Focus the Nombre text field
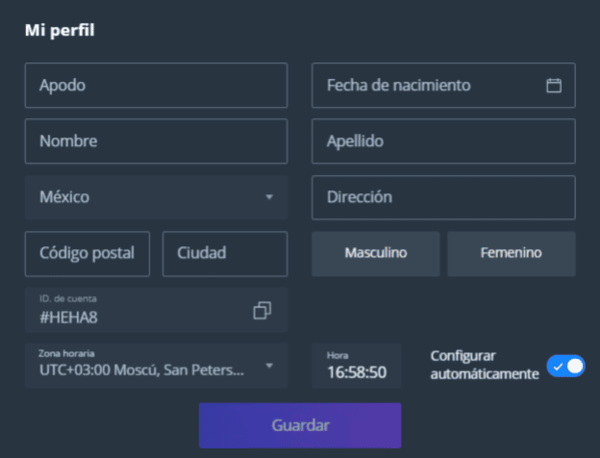 coord(156,141)
